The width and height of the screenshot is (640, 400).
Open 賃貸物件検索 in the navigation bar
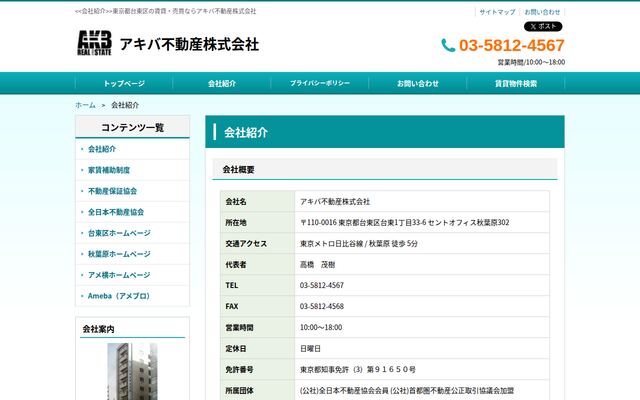[516, 83]
